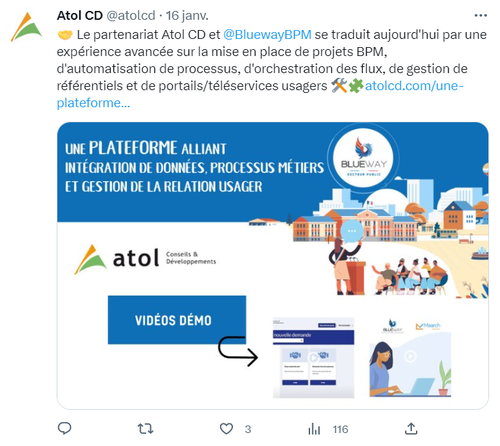The image size is (500, 446).
Task: Retweet this Atol CD post
Action: (145, 429)
